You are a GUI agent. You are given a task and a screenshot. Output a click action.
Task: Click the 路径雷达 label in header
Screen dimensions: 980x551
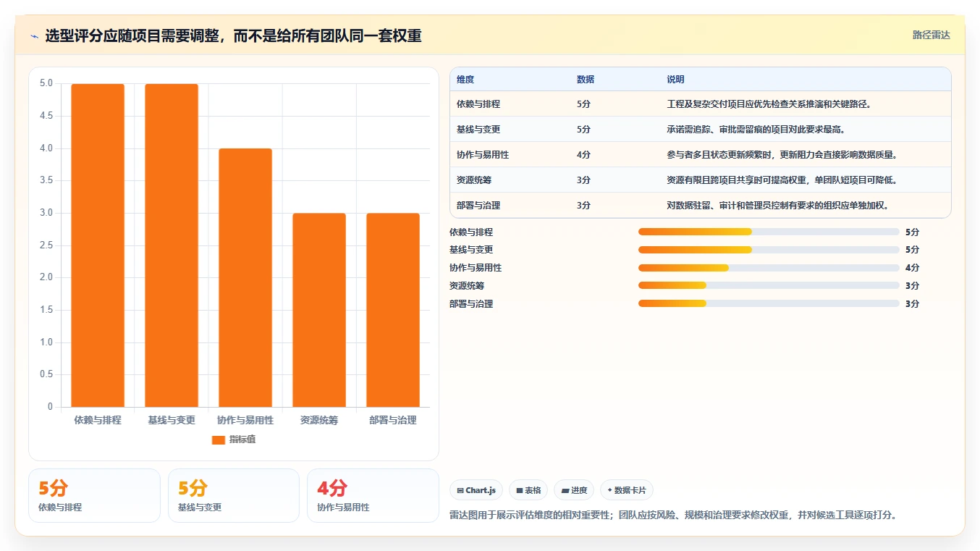[931, 35]
